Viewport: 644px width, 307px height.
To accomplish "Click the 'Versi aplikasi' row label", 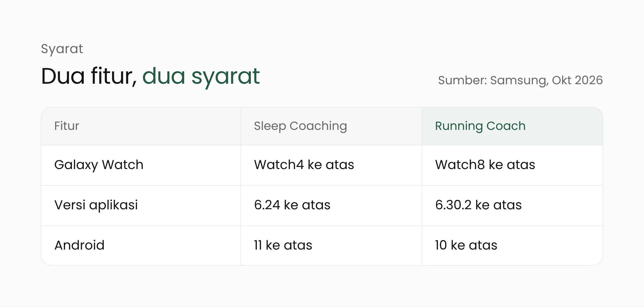I will 96,205.
